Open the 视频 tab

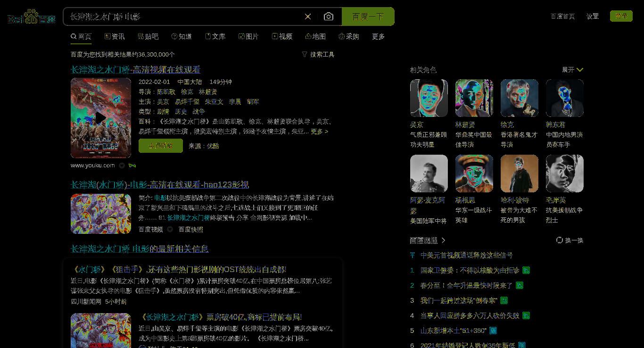click(x=282, y=36)
